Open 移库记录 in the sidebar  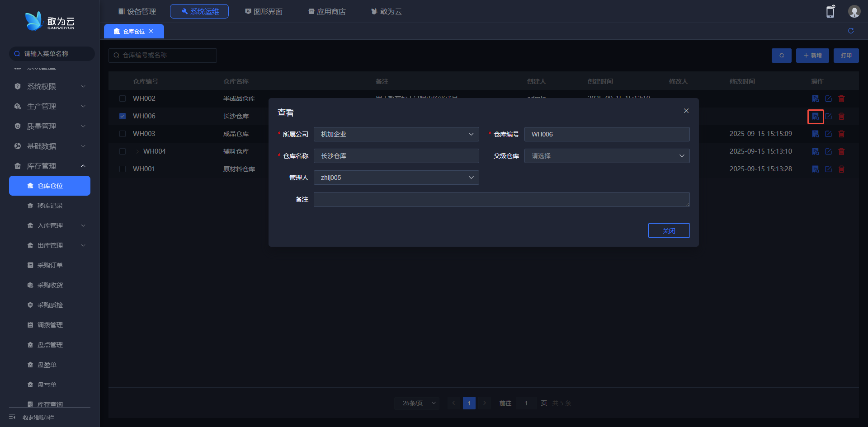(x=50, y=206)
